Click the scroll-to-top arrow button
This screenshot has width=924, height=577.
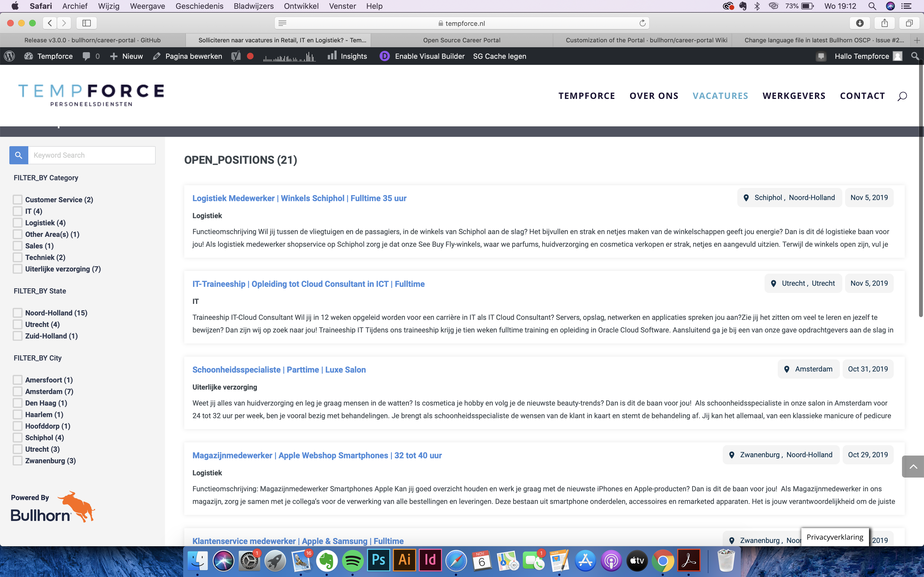tap(913, 466)
